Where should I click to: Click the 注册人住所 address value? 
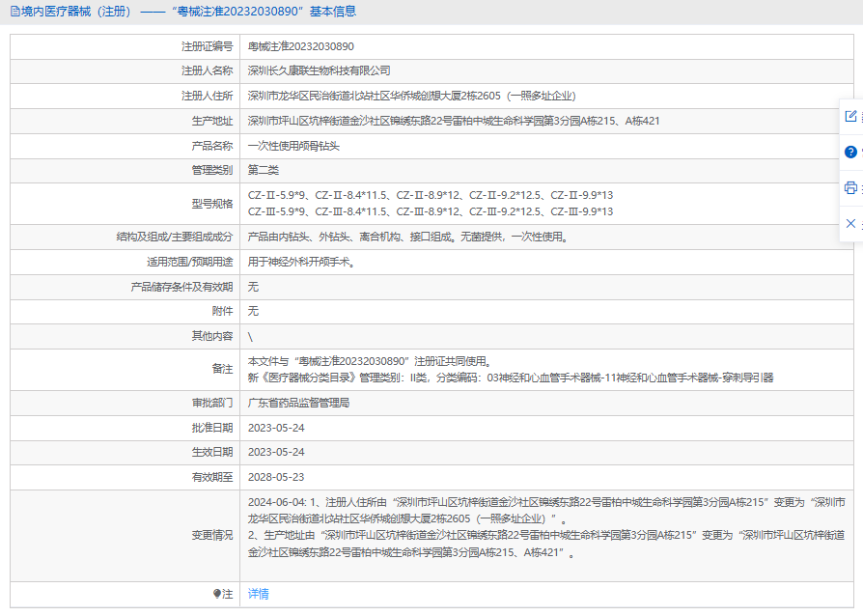tap(411, 96)
